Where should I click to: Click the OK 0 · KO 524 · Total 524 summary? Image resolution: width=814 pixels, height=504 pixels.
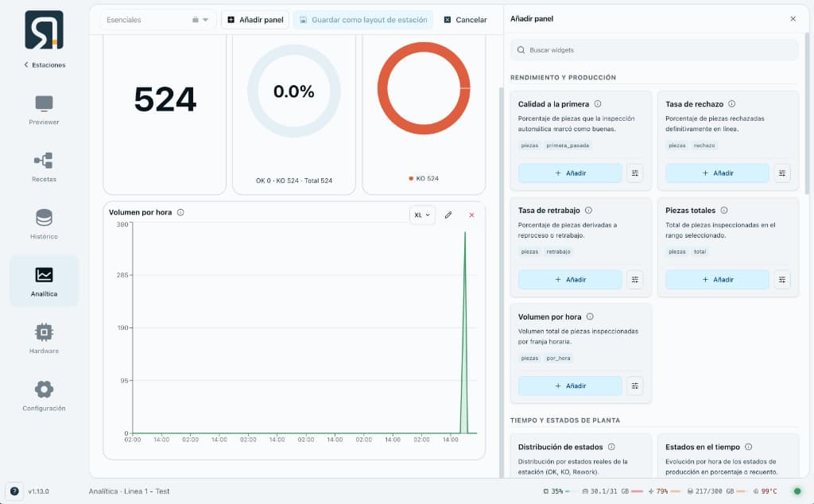294,180
